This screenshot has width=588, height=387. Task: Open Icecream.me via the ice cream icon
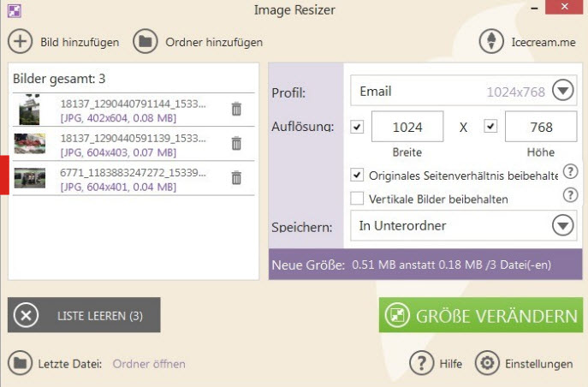click(491, 41)
